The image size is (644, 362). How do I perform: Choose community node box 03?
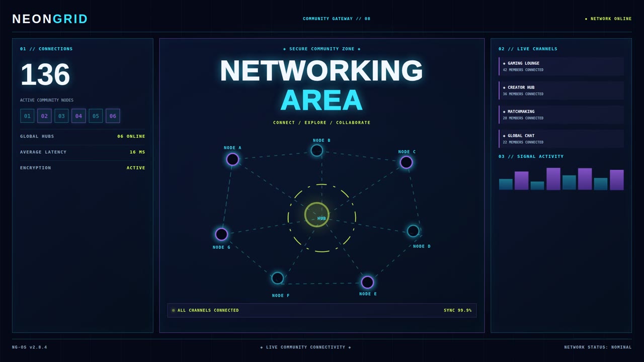tap(61, 116)
